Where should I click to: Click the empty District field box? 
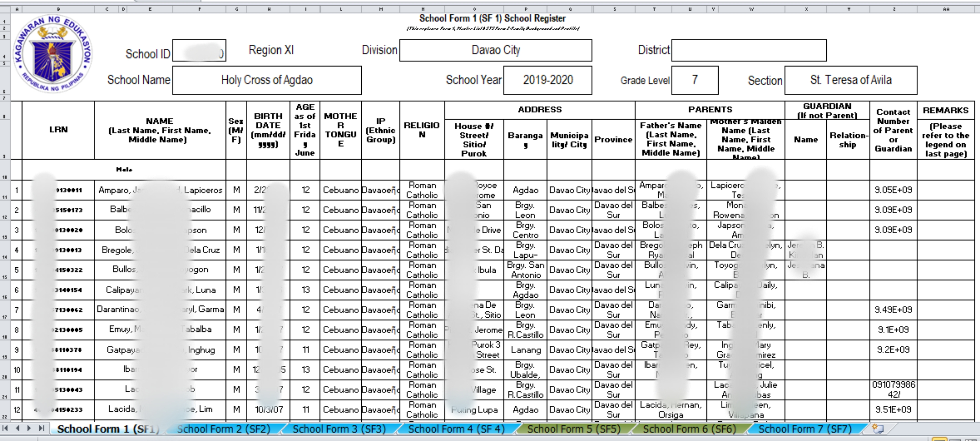749,50
